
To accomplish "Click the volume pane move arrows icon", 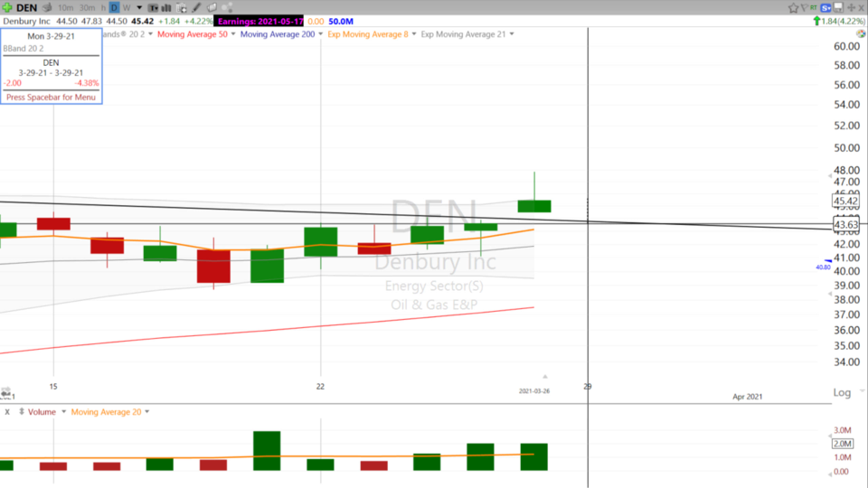I will point(22,412).
